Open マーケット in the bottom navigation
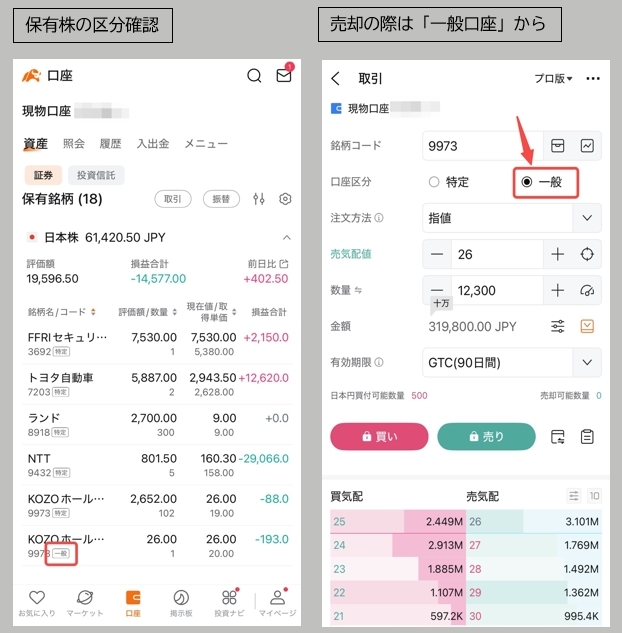This screenshot has height=633, width=622. [84, 603]
